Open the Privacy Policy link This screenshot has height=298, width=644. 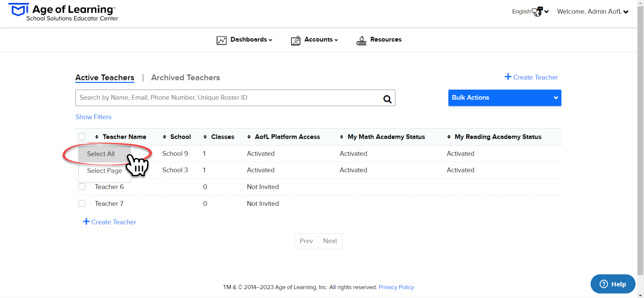click(x=396, y=287)
